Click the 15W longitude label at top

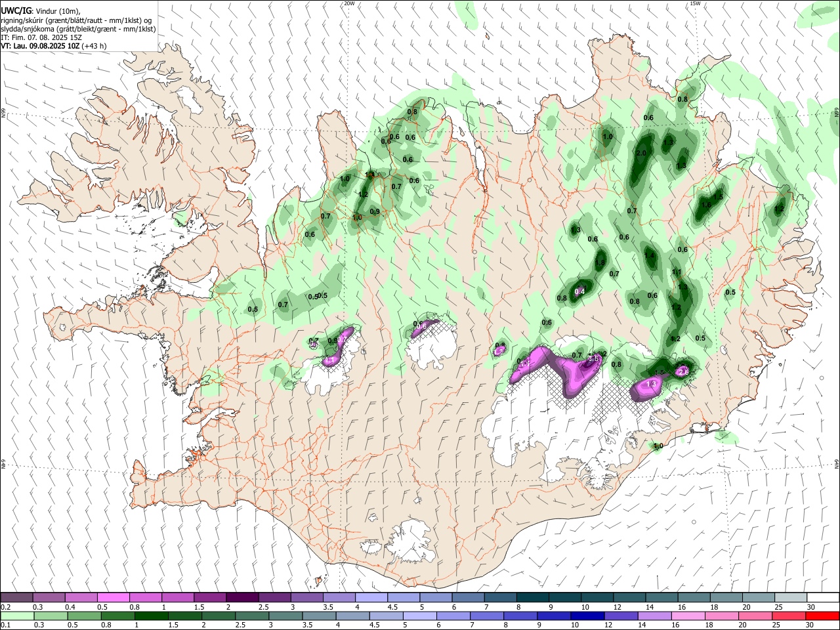(x=695, y=3)
